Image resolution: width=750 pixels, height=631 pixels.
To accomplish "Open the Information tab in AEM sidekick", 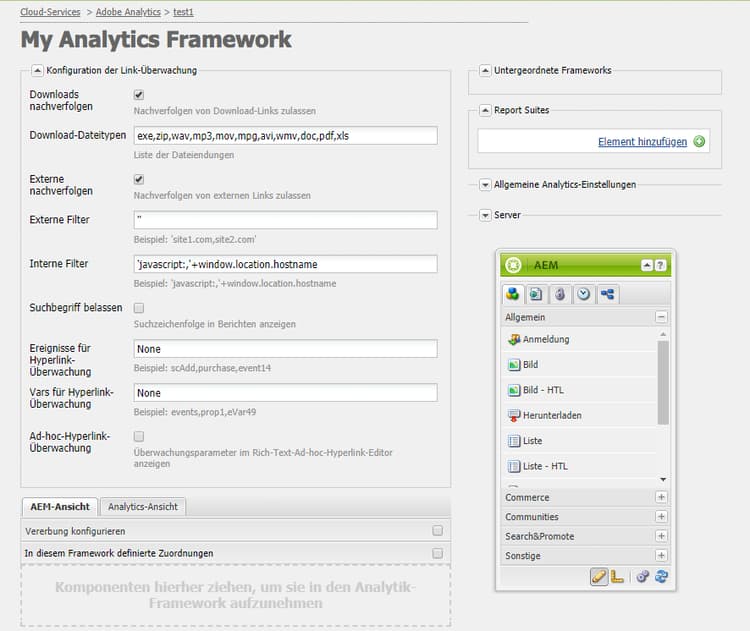I will click(x=560, y=294).
